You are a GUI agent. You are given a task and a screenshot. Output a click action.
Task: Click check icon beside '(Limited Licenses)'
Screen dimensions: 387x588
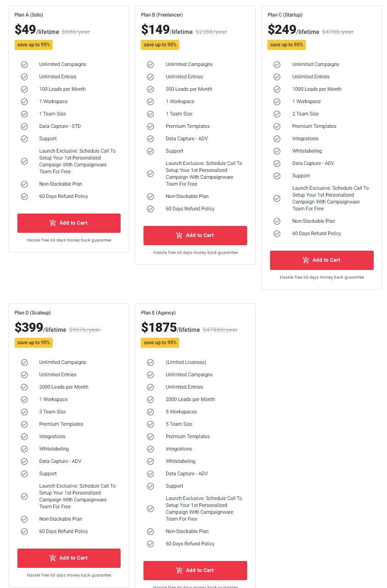click(x=150, y=363)
